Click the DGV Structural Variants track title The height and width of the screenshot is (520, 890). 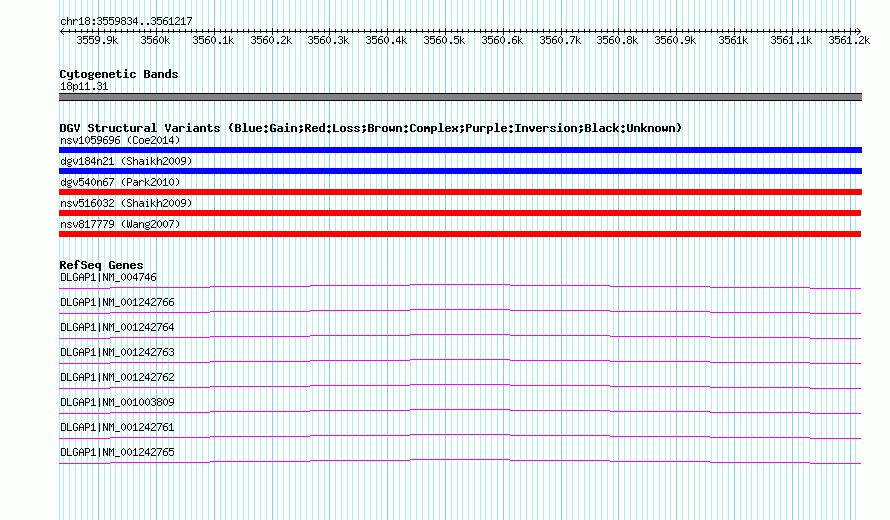click(371, 128)
